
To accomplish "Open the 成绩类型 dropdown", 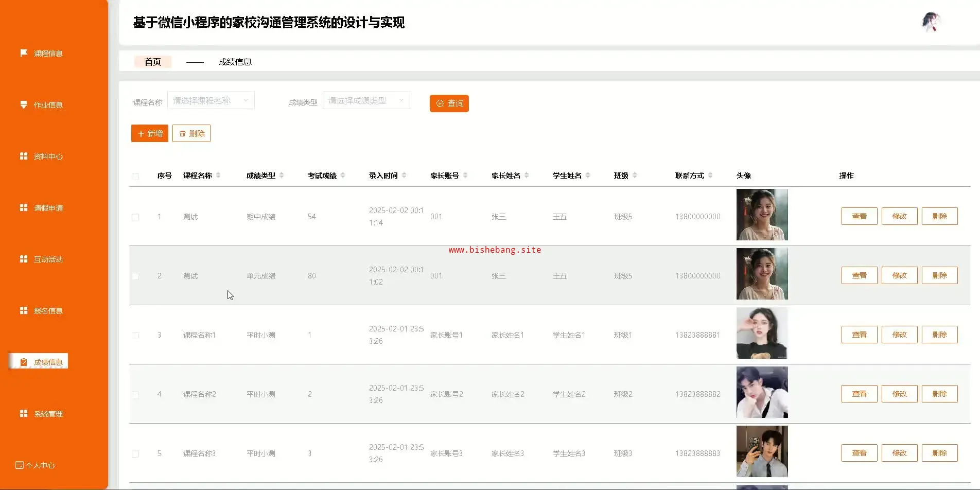I will (366, 100).
